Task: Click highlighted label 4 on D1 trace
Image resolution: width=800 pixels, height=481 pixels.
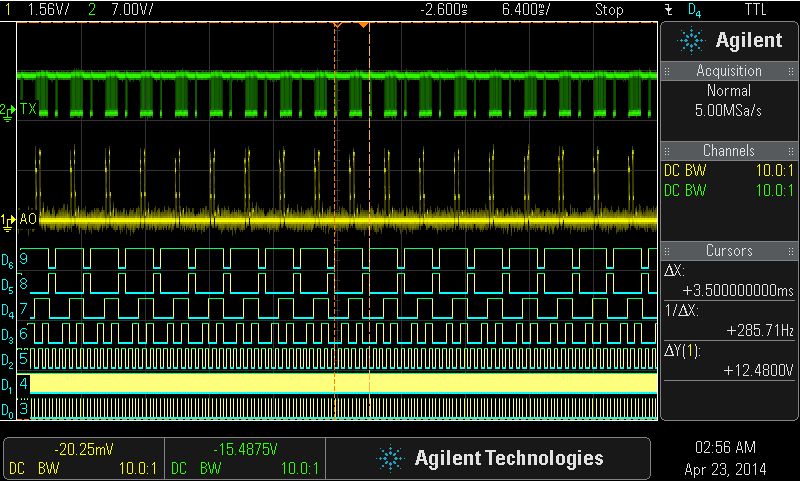Action: [x=24, y=383]
